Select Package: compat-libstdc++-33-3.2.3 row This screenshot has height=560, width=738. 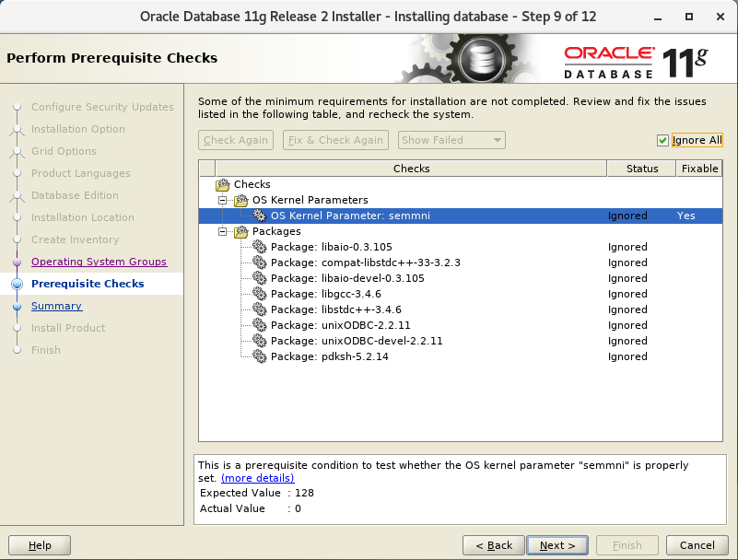tap(461, 262)
